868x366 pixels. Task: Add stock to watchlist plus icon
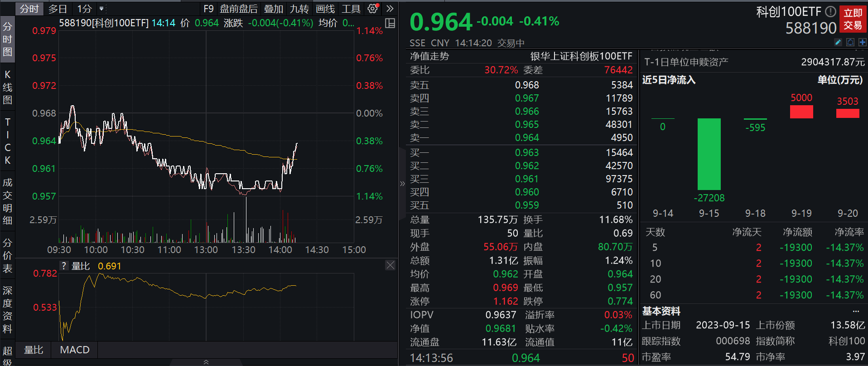coord(862,42)
